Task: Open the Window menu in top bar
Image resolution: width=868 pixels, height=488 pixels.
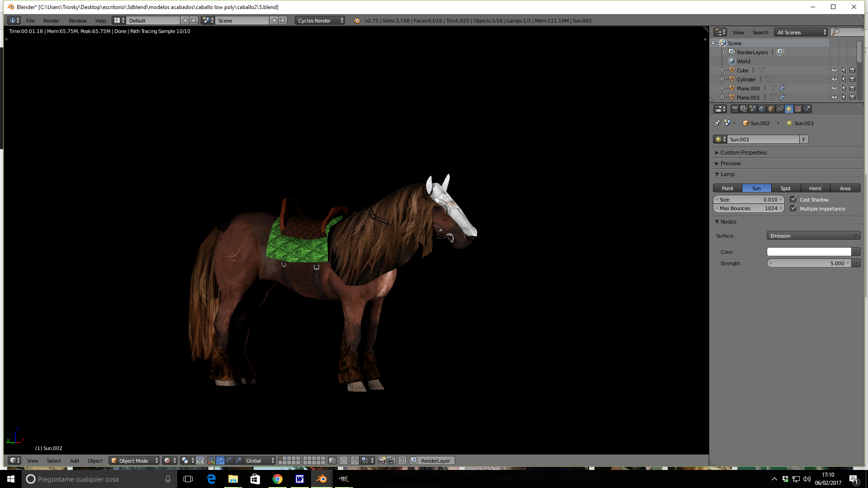Action: pyautogui.click(x=77, y=20)
